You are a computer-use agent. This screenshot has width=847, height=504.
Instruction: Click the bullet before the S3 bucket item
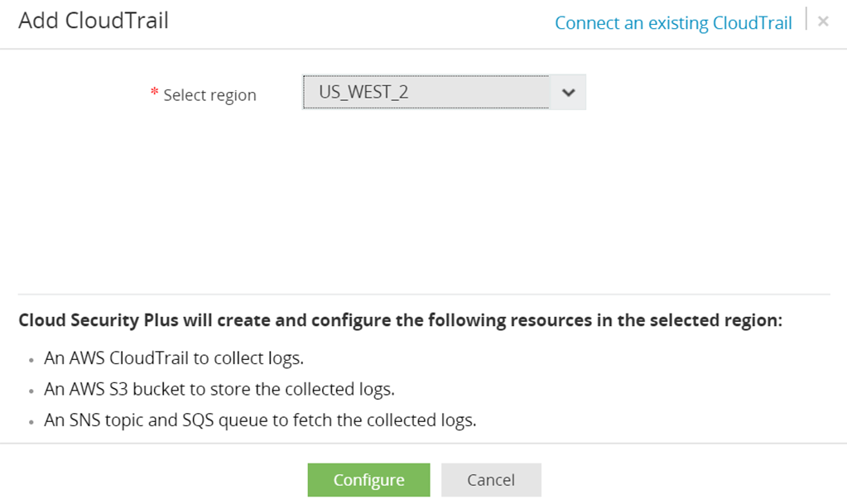tap(31, 391)
